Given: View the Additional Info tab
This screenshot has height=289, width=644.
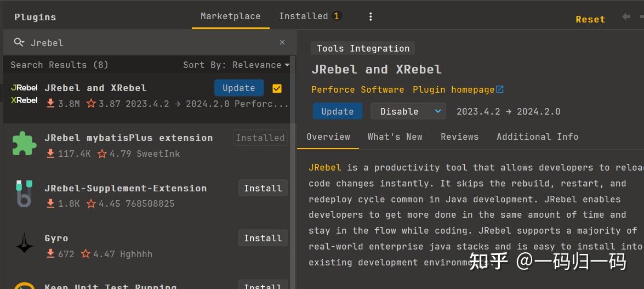Looking at the screenshot, I should (537, 137).
